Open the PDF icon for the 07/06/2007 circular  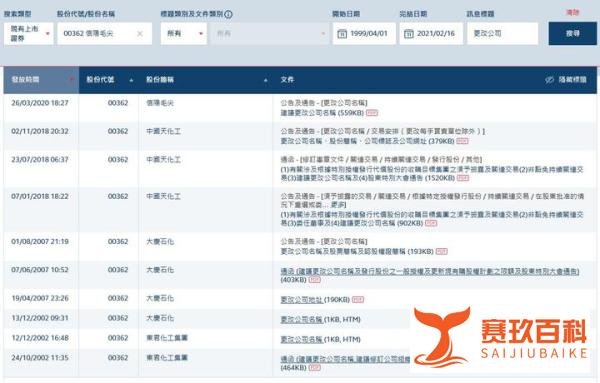315,280
